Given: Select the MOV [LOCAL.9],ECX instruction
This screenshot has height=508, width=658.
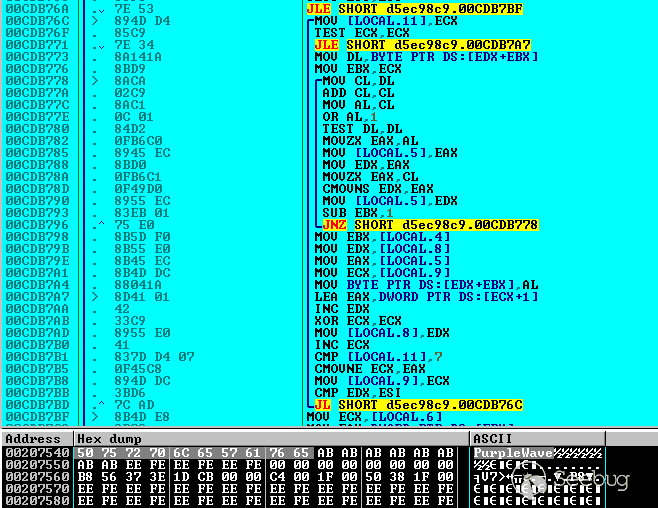Looking at the screenshot, I should coord(382,381).
